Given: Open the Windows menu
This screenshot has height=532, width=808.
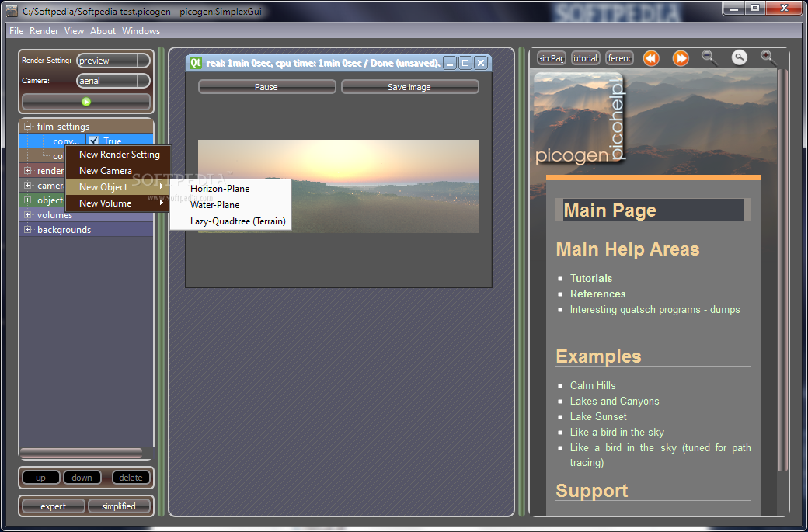Looking at the screenshot, I should [141, 31].
